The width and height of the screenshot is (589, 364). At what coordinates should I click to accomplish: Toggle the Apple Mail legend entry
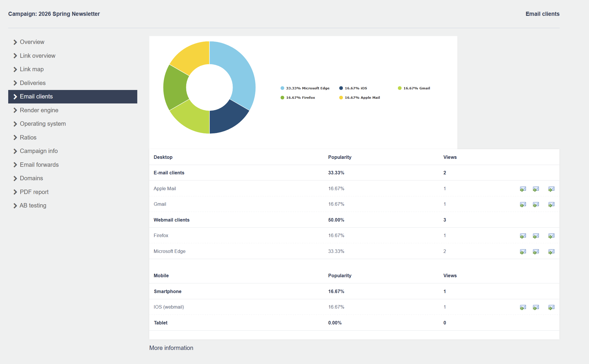pos(362,98)
